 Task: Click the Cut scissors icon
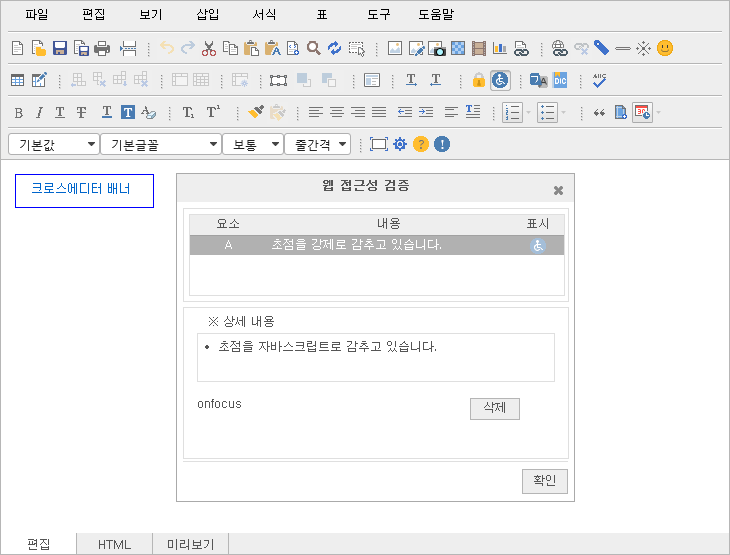(209, 48)
